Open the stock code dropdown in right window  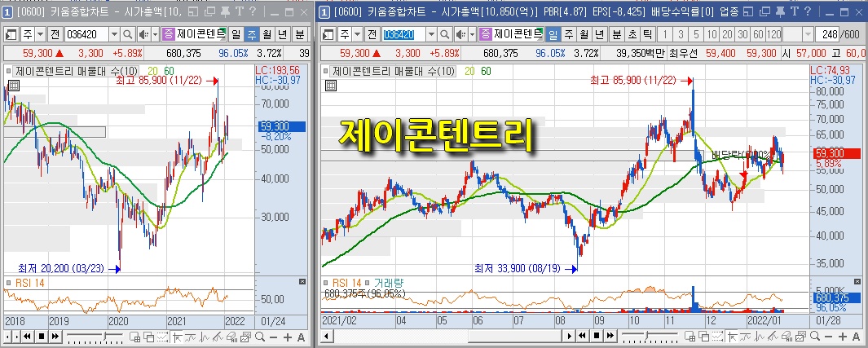pos(432,35)
